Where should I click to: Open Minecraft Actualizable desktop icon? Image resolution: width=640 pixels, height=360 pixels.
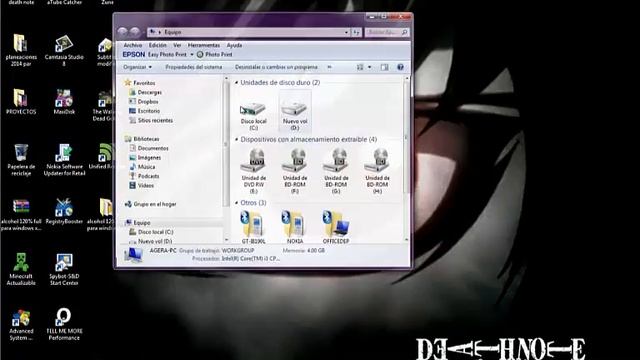pos(21,269)
